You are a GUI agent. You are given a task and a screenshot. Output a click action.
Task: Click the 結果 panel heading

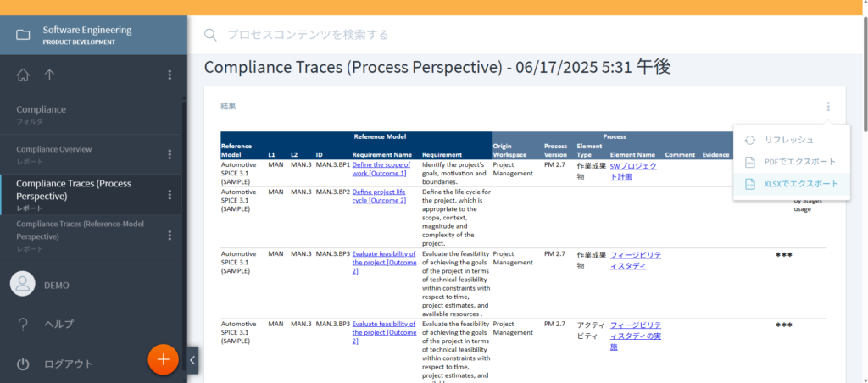[x=228, y=106]
